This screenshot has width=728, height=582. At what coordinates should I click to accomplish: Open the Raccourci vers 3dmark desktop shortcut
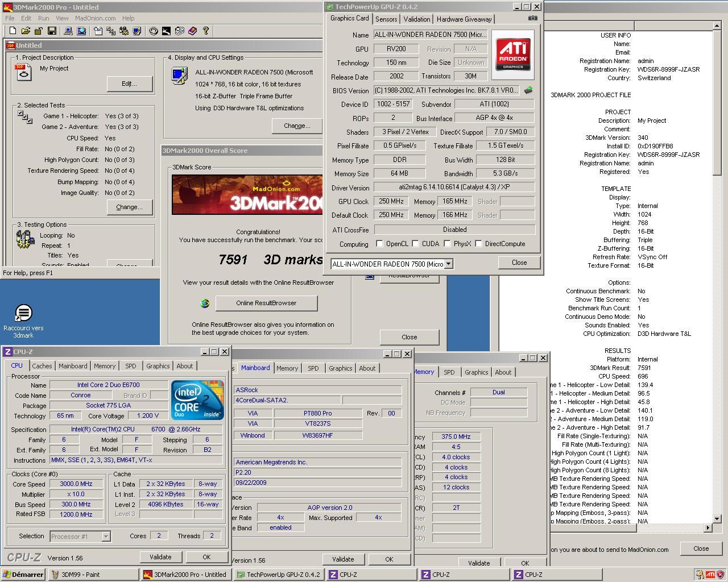click(23, 321)
